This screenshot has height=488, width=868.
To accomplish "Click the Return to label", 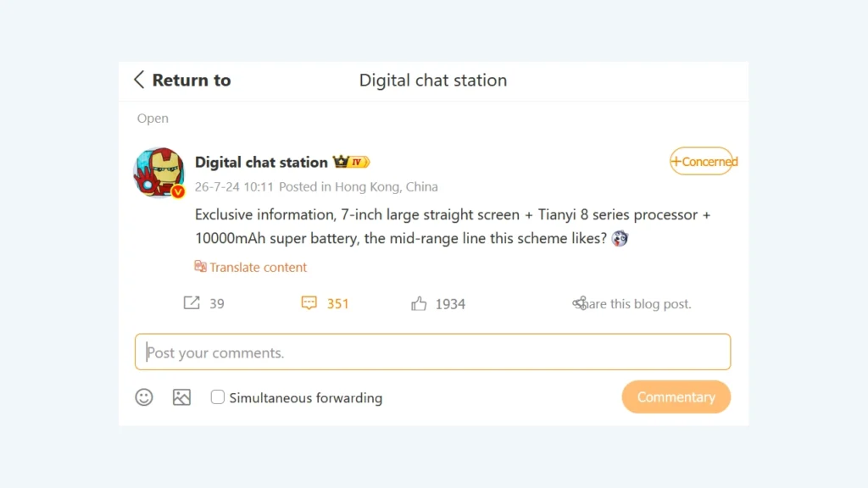I will [192, 80].
